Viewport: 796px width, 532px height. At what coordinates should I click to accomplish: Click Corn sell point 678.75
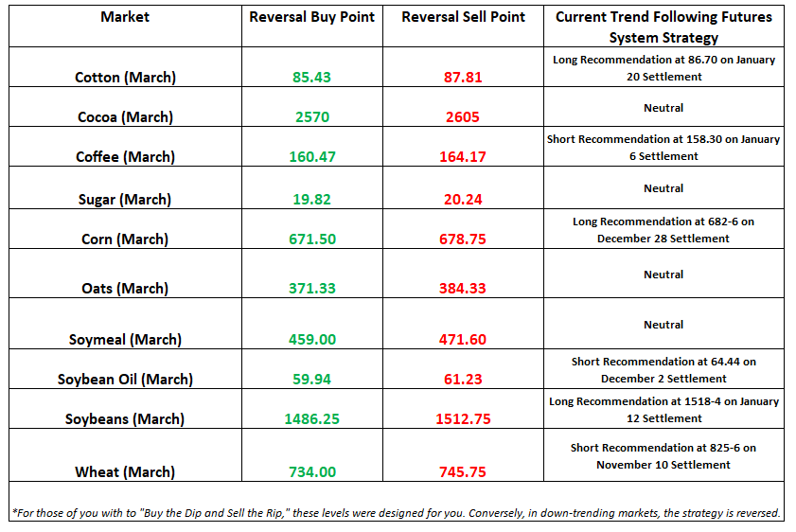(x=463, y=239)
